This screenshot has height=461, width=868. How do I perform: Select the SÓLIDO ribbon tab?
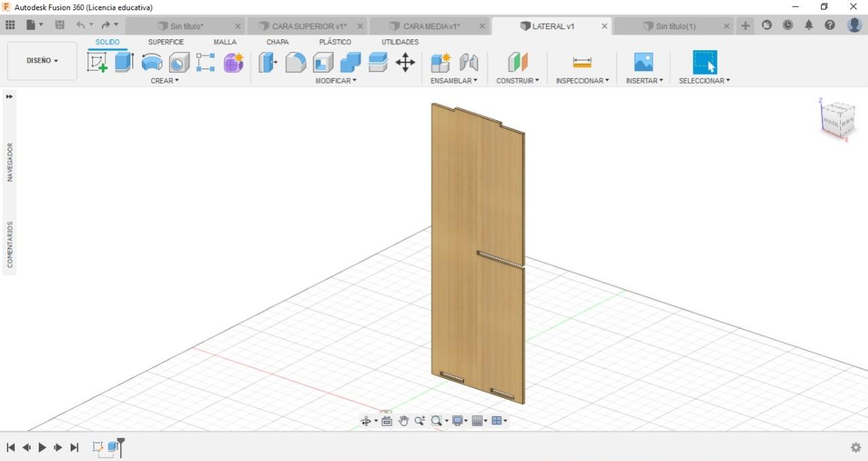[107, 42]
